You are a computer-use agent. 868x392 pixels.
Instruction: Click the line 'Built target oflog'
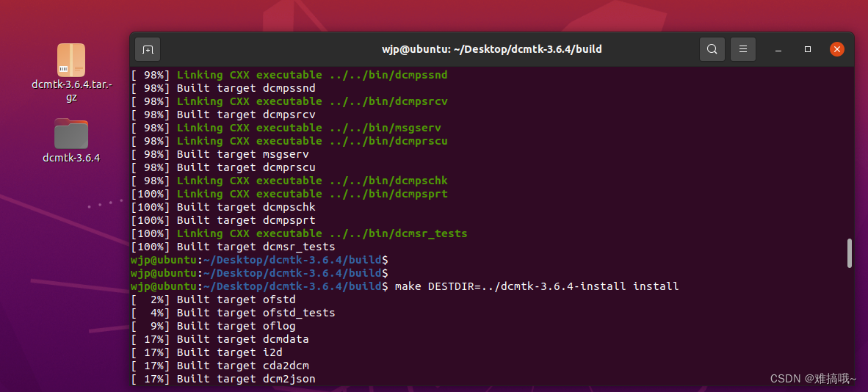213,326
